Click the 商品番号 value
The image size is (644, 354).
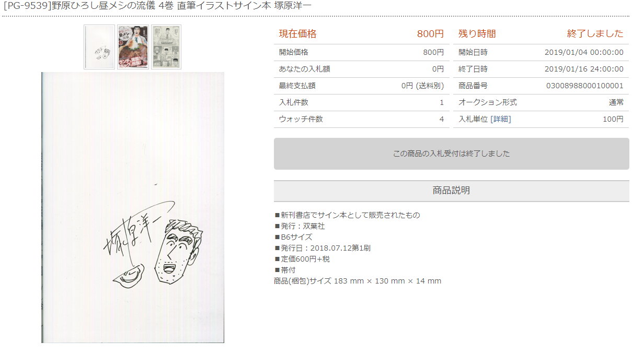pos(585,86)
